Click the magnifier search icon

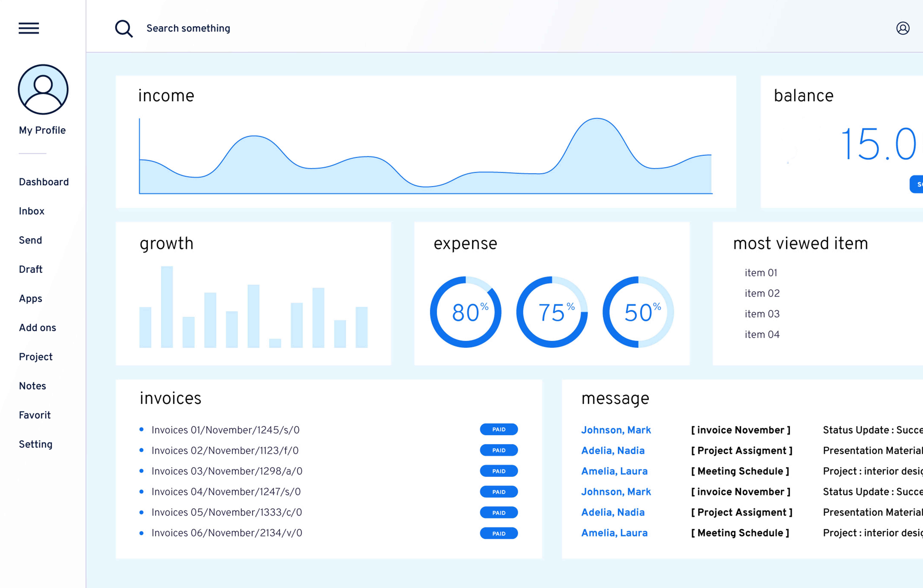coord(124,29)
